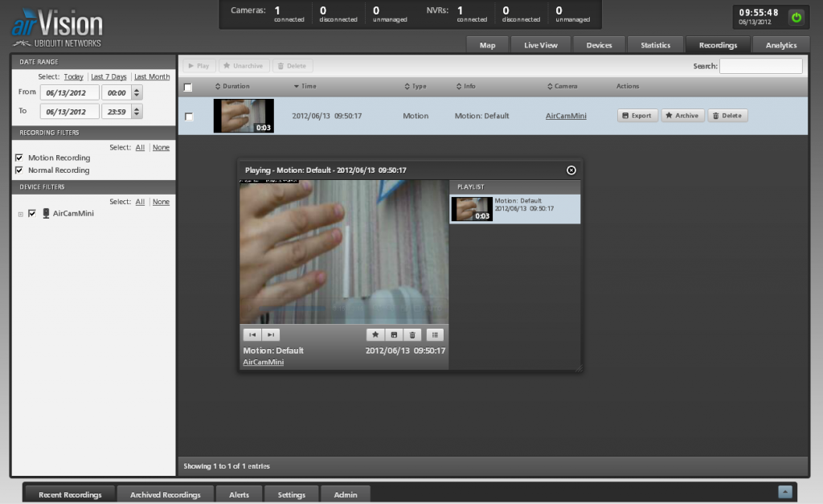Click the To time 23:59 stepper arrows
823x504 pixels.
click(x=137, y=112)
